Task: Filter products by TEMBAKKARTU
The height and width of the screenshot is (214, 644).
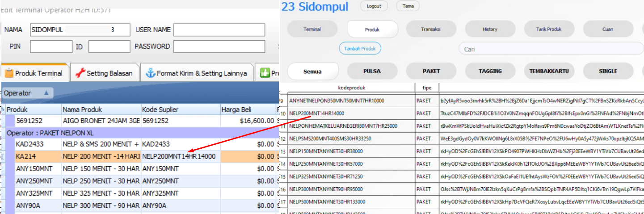Action: coord(549,71)
